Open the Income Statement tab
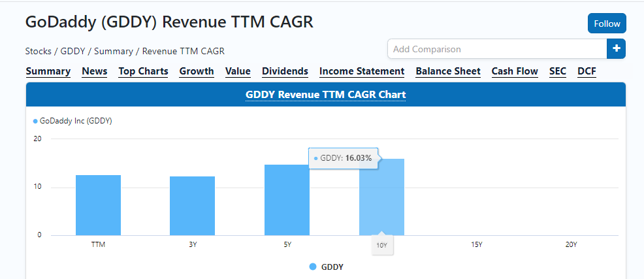Image resolution: width=644 pixels, height=279 pixels. (362, 71)
